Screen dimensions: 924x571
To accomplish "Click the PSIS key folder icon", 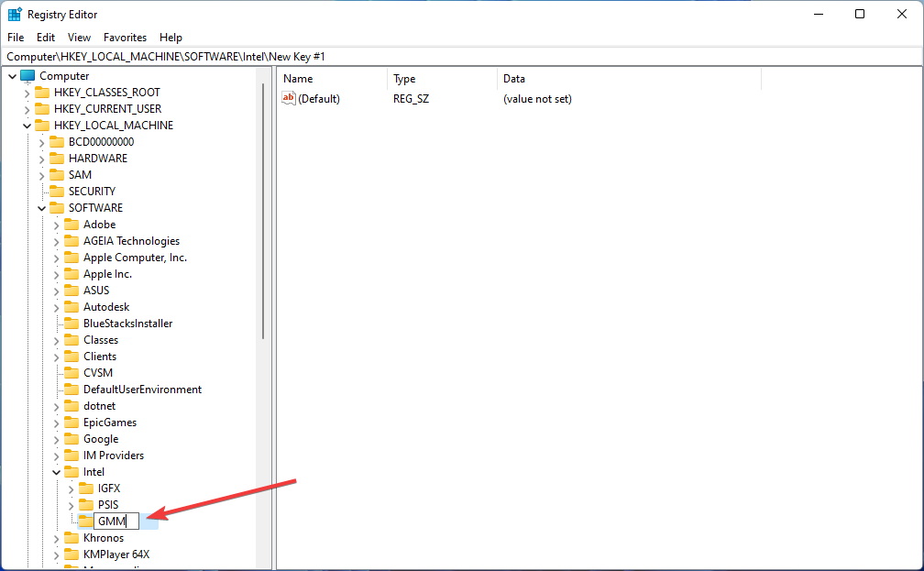I will point(85,504).
